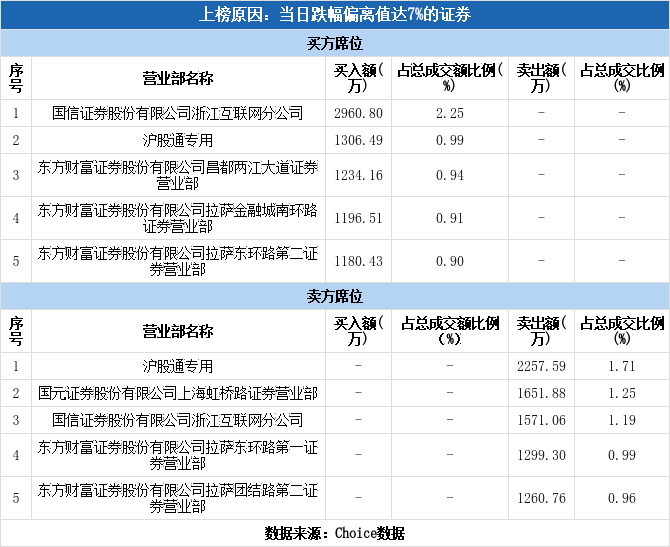Click seller row 国信证券股份有限公司浙江互联网分公司 with 1571.06
Screen dimensions: 670x547
[x=335, y=420]
